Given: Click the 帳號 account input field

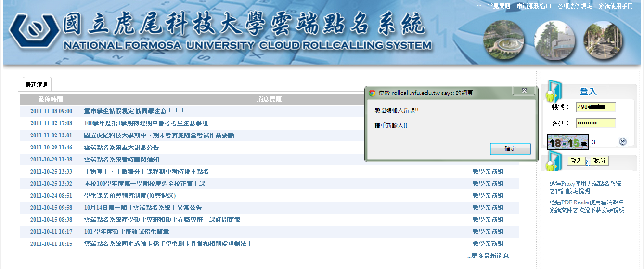Looking at the screenshot, I should (x=595, y=107).
